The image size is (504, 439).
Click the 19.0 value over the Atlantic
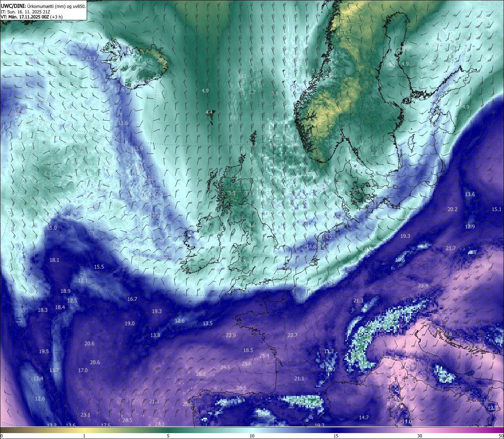point(130,323)
